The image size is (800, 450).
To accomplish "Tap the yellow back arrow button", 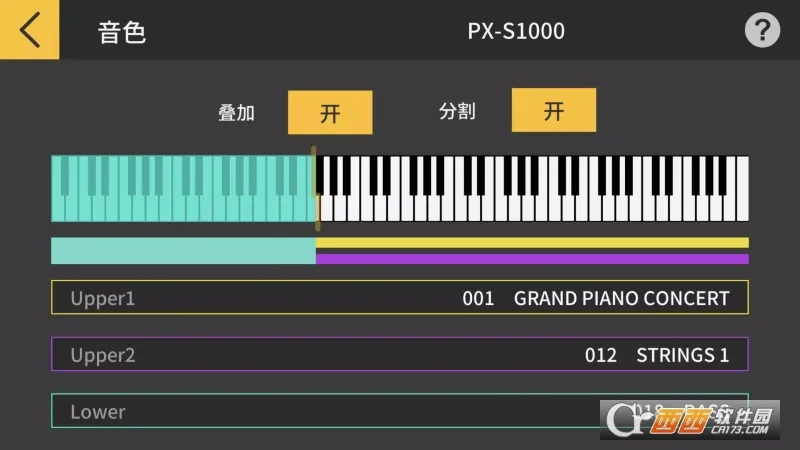I will pos(30,30).
